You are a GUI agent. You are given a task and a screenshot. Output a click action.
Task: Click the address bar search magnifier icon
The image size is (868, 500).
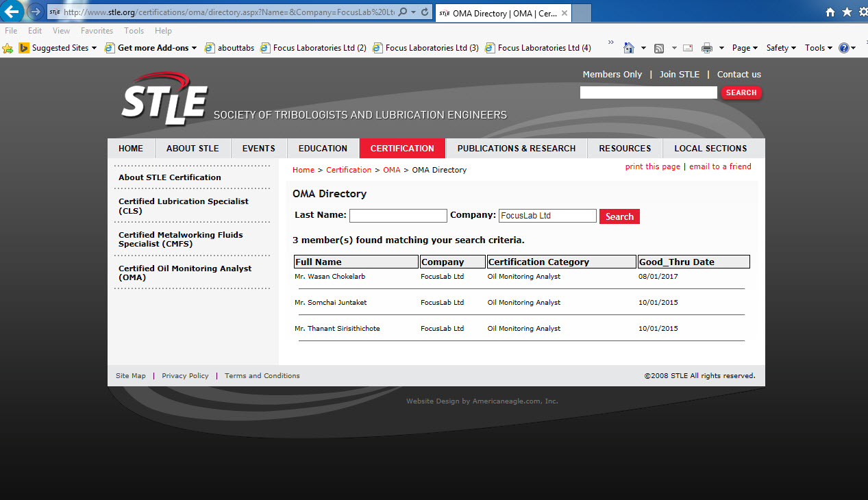point(403,12)
